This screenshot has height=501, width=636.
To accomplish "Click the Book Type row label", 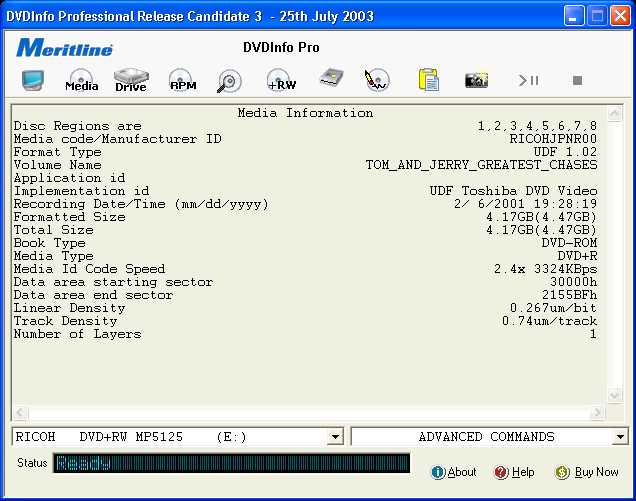I will coord(49,243).
